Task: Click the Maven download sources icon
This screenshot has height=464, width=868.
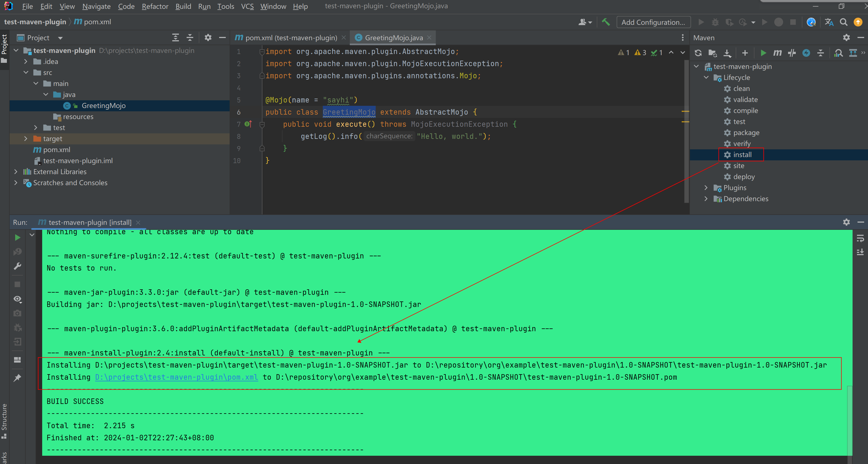Action: pyautogui.click(x=727, y=53)
